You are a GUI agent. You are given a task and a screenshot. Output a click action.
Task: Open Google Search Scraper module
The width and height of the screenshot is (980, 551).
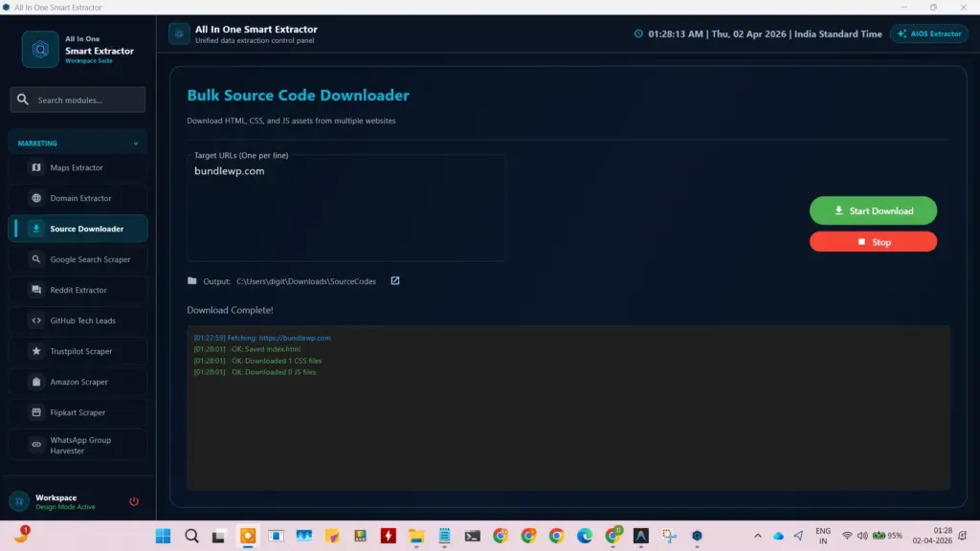78,259
